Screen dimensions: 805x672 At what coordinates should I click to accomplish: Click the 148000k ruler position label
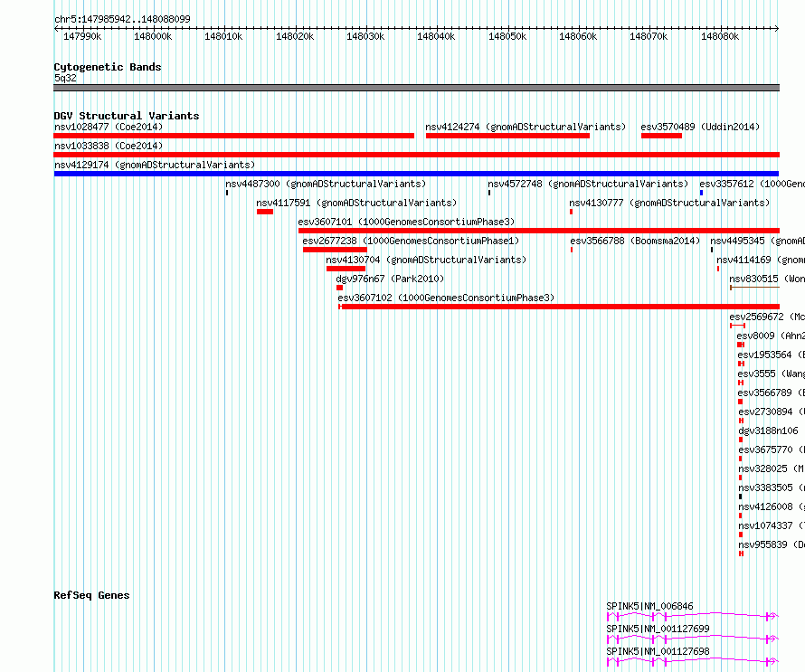coord(153,36)
